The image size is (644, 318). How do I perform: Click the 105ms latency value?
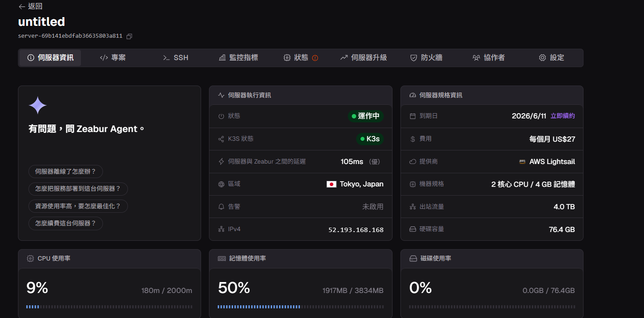(x=352, y=162)
